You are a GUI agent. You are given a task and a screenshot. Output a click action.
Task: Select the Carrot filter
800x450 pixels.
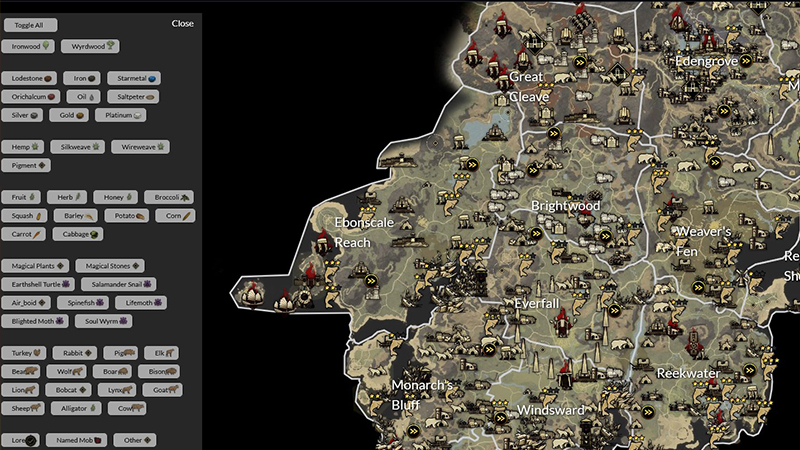pyautogui.click(x=23, y=234)
